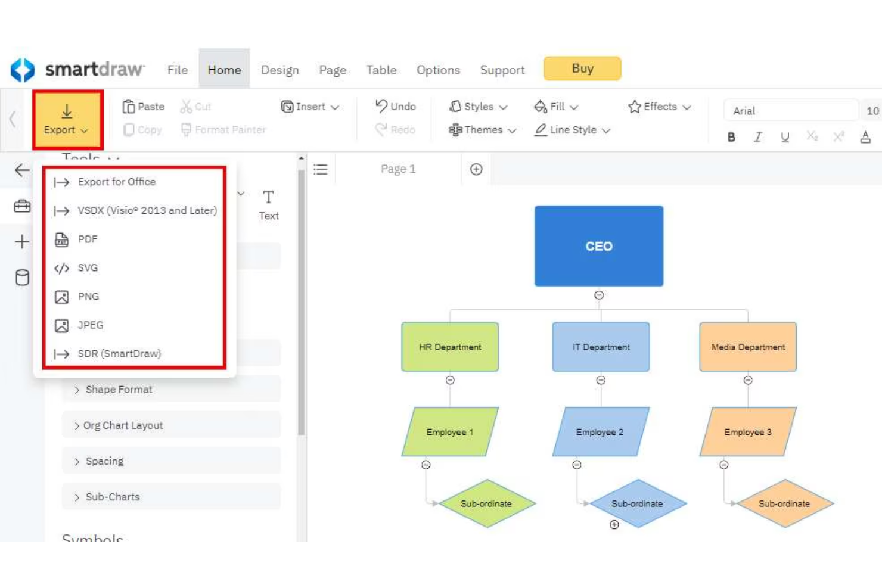This screenshot has width=882, height=588.
Task: Open the Export dropdown button
Action: point(67,120)
